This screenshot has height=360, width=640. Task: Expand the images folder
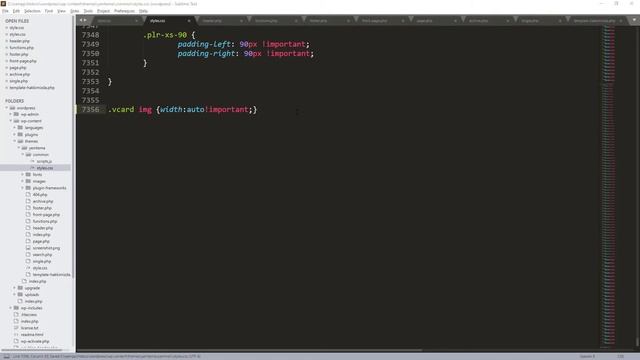23,181
